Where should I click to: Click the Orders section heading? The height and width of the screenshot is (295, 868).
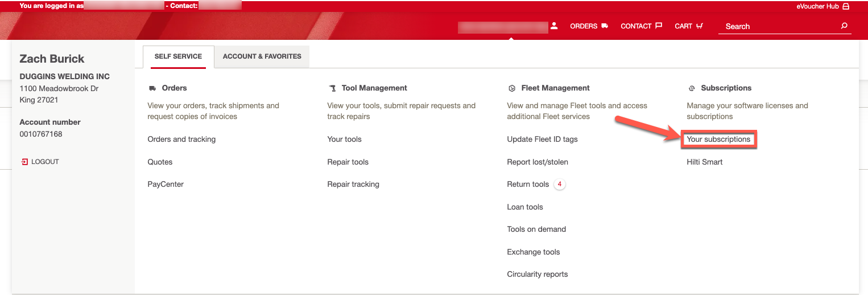click(174, 88)
